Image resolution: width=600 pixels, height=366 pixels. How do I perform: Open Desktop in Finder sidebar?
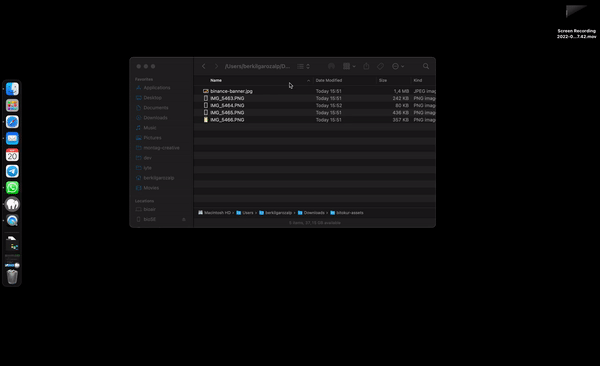[x=153, y=98]
